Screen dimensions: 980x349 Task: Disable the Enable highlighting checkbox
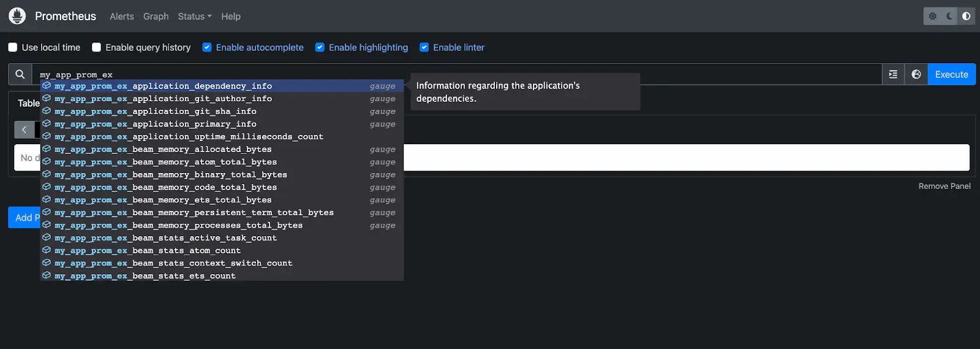pos(320,47)
